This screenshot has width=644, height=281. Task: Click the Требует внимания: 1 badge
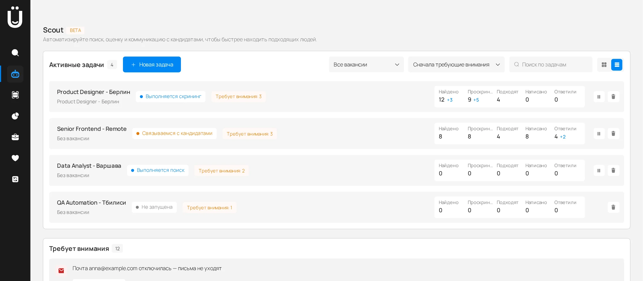tap(210, 208)
